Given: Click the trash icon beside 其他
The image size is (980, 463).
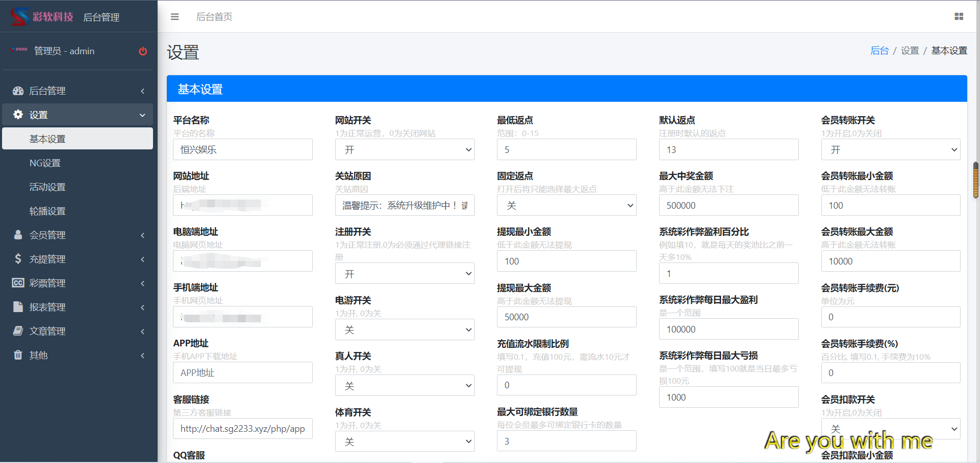Looking at the screenshot, I should click(x=18, y=356).
